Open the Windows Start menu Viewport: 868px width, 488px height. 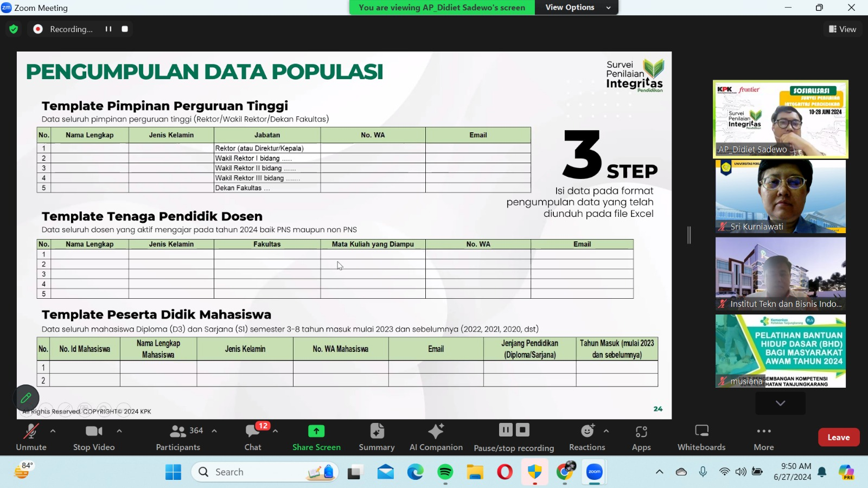point(173,472)
